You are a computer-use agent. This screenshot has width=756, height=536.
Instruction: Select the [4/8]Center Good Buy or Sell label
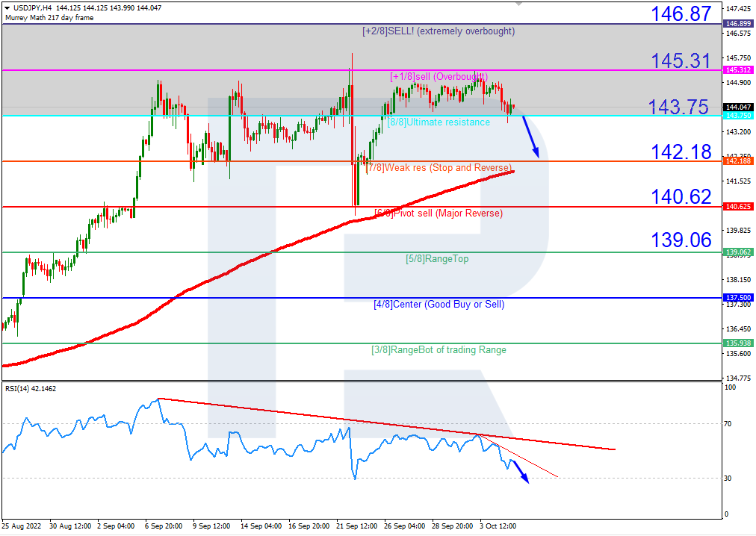[x=439, y=305]
